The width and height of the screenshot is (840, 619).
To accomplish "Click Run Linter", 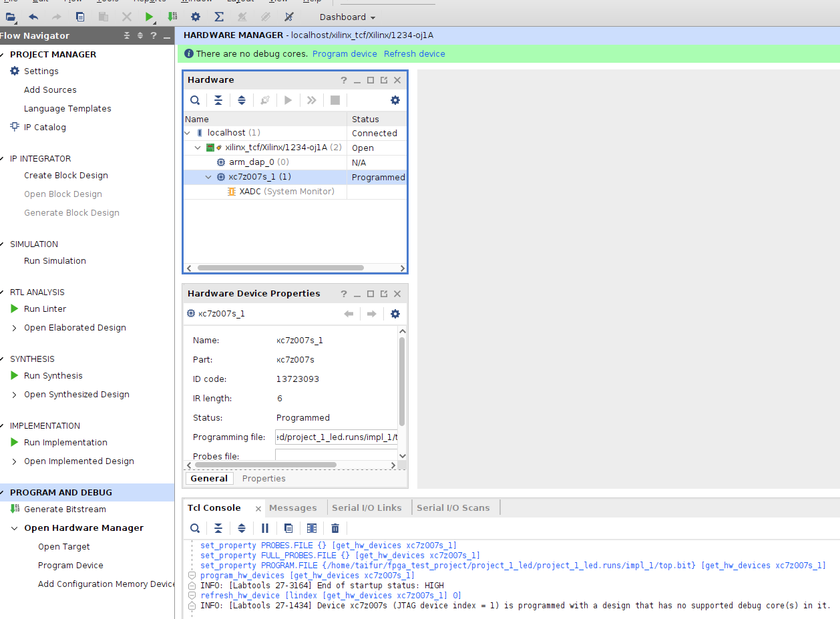I will click(x=45, y=309).
